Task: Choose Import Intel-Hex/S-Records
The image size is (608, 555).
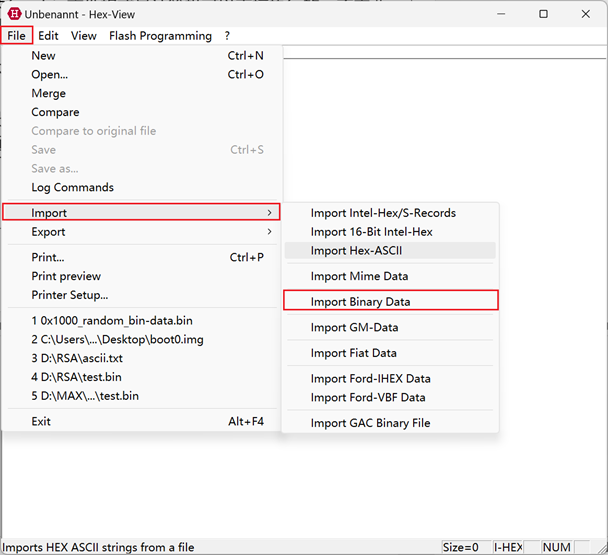Action: [x=383, y=213]
